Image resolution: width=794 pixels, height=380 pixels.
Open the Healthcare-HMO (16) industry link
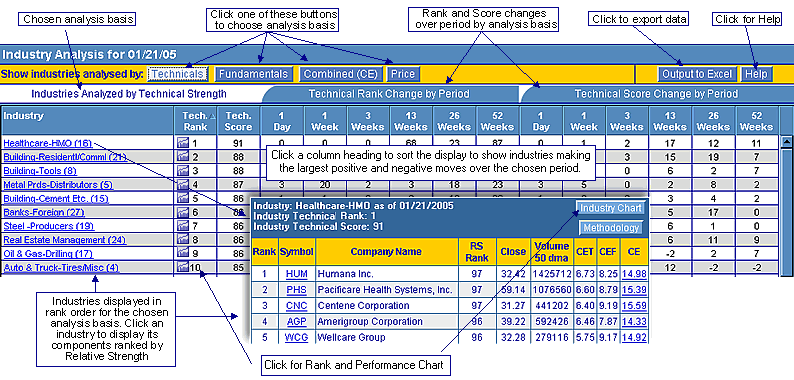click(x=48, y=143)
